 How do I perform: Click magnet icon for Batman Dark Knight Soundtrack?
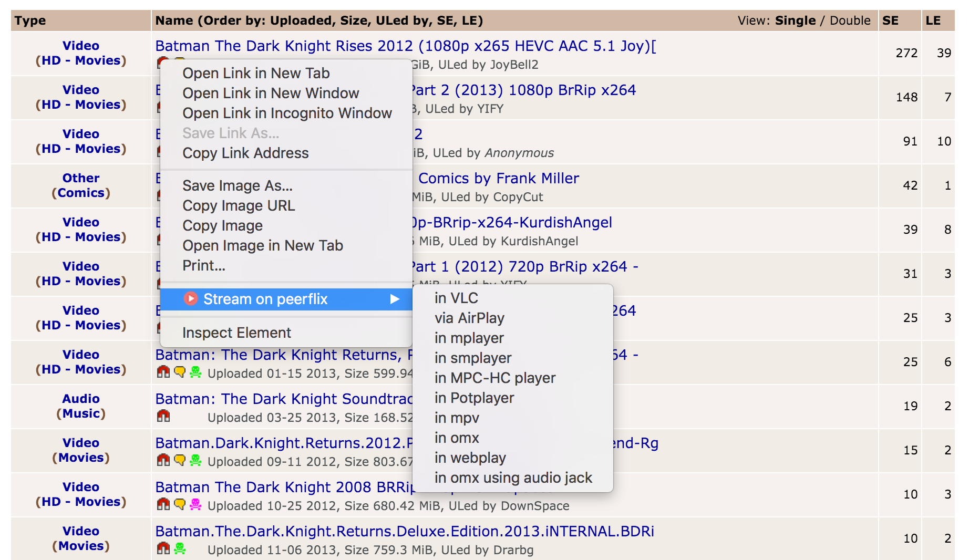(x=163, y=416)
